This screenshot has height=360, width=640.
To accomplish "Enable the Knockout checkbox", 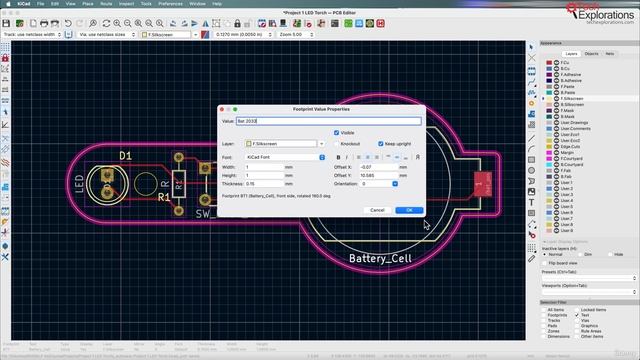I will [337, 144].
